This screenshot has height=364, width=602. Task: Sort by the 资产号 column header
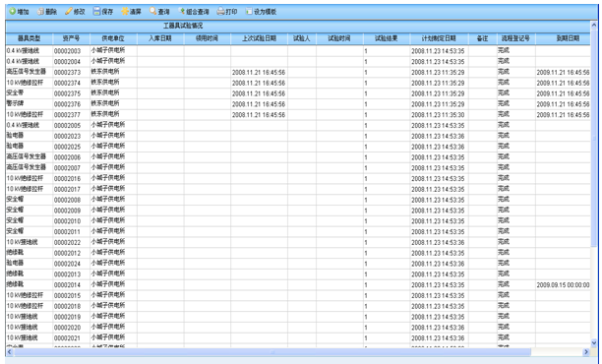point(72,38)
